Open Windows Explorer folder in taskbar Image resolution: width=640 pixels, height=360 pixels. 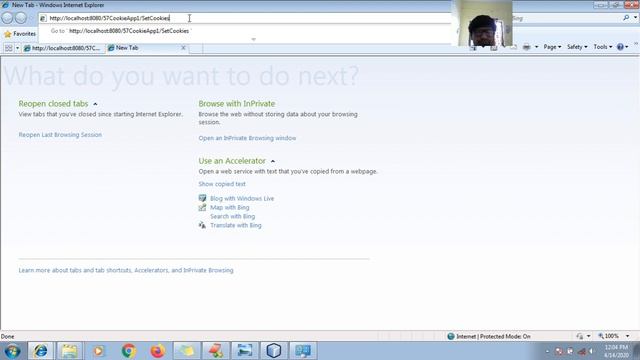(x=69, y=351)
